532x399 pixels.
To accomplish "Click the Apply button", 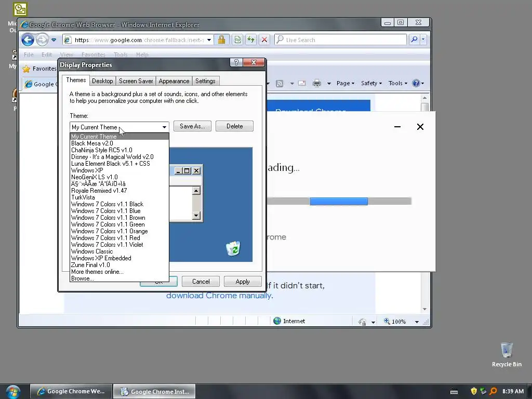I will [243, 282].
